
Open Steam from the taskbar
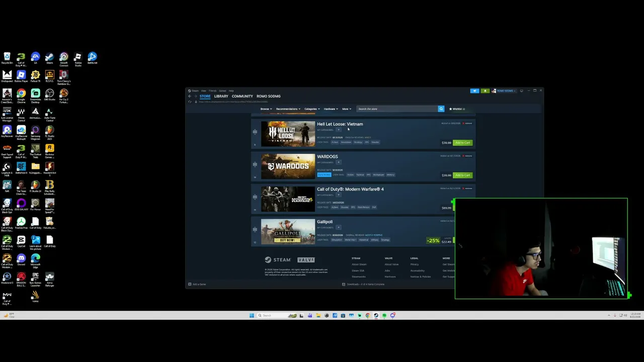point(376,316)
